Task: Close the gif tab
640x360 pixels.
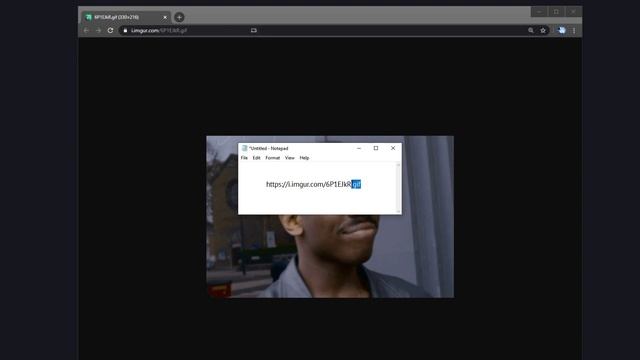Action: (165, 17)
